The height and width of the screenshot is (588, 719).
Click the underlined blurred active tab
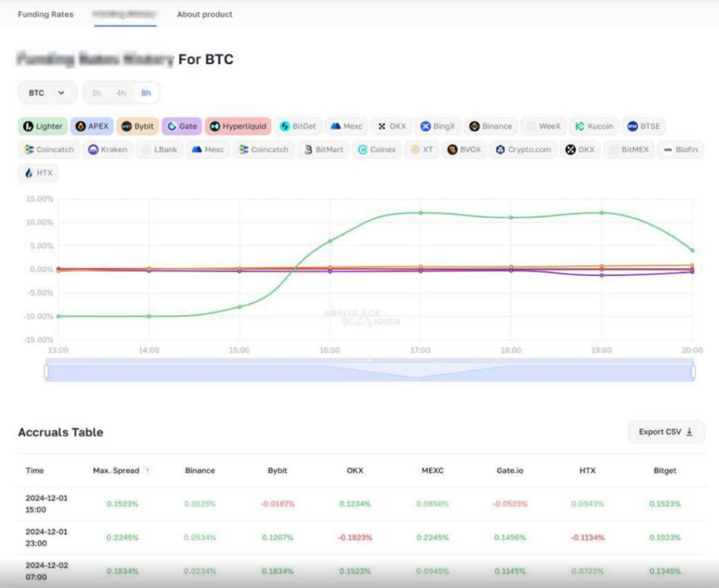point(125,14)
